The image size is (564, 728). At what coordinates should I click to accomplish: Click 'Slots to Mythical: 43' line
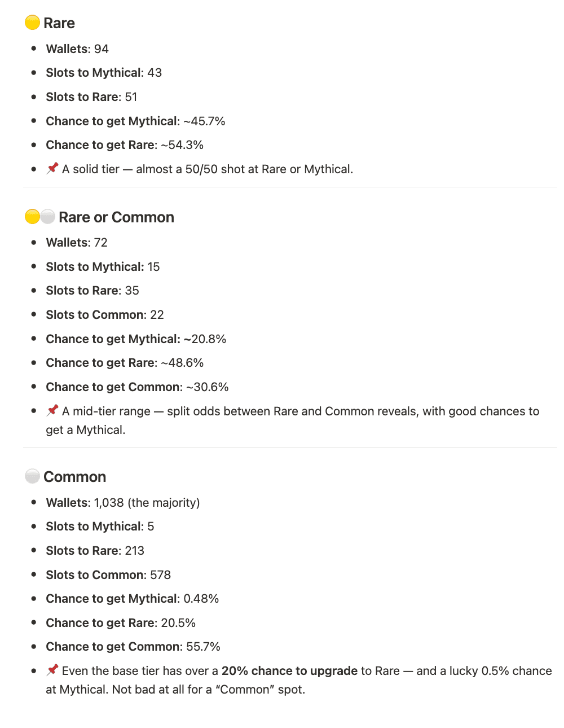tap(104, 73)
